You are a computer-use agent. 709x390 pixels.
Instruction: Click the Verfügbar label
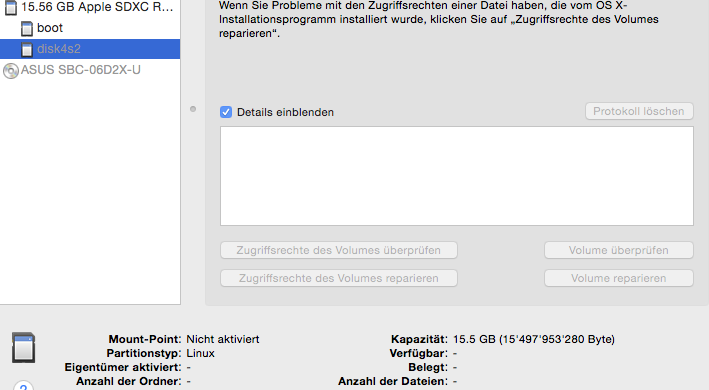coord(418,353)
